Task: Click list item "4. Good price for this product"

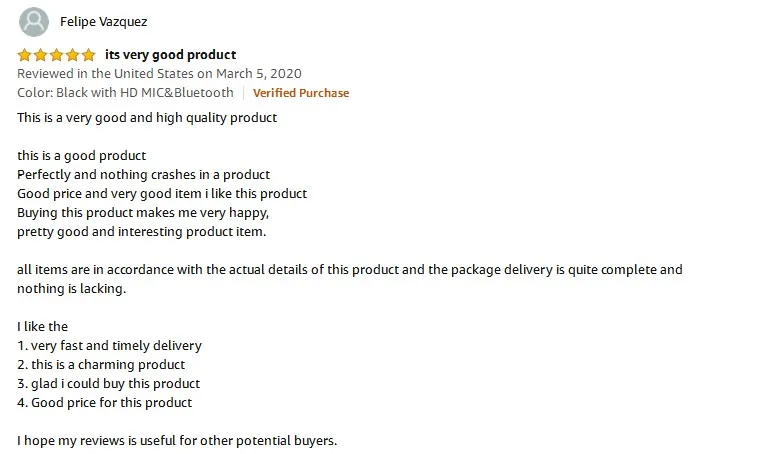Action: pos(105,402)
